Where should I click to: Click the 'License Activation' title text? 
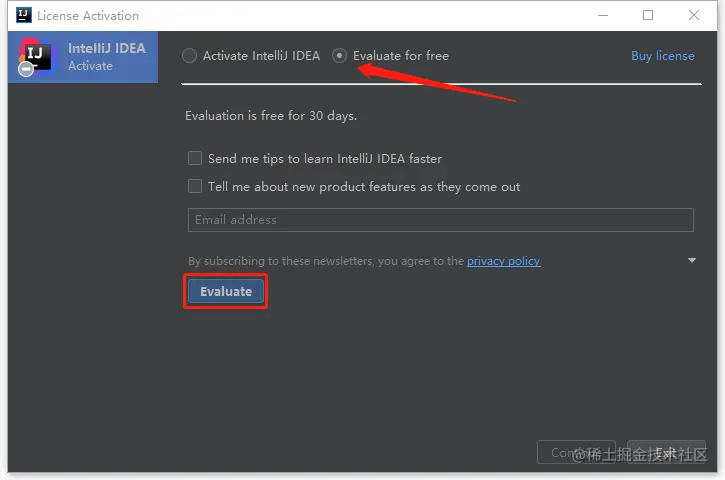pyautogui.click(x=88, y=16)
